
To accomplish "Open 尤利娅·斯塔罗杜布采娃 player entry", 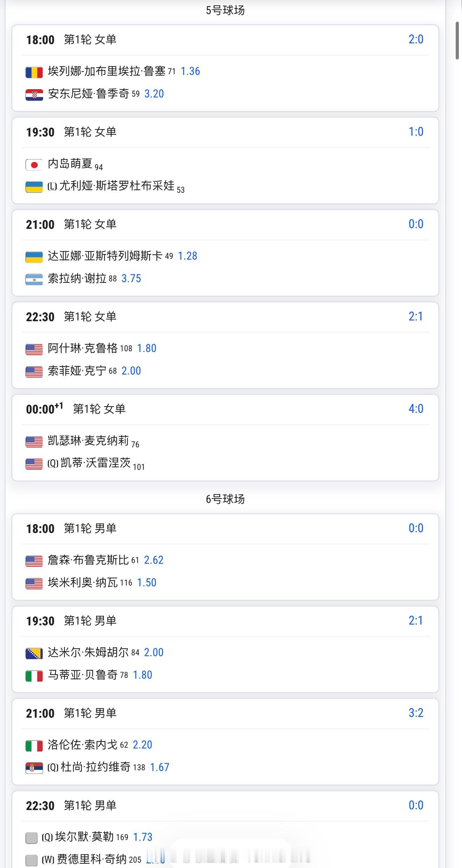I will click(117, 186).
